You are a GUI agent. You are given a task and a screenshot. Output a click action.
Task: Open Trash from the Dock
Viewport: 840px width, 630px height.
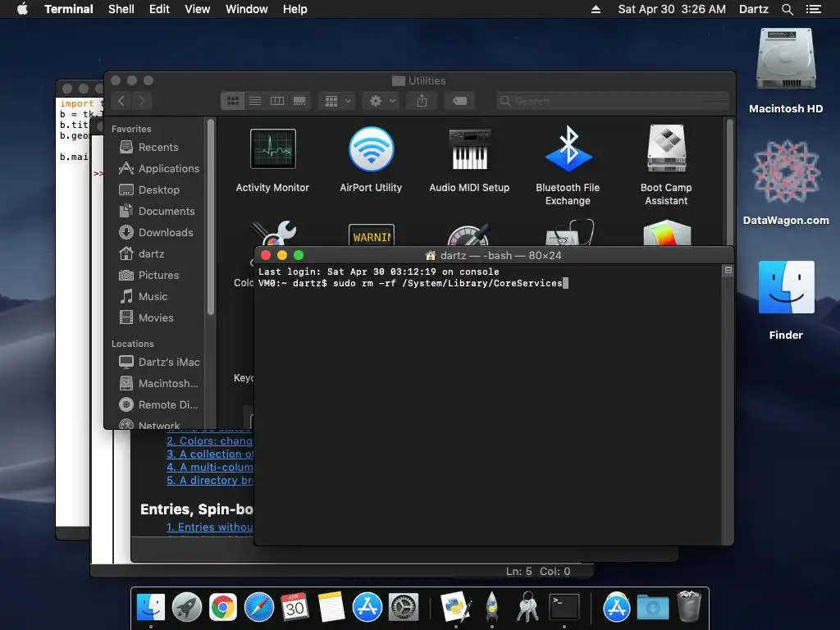coord(688,606)
